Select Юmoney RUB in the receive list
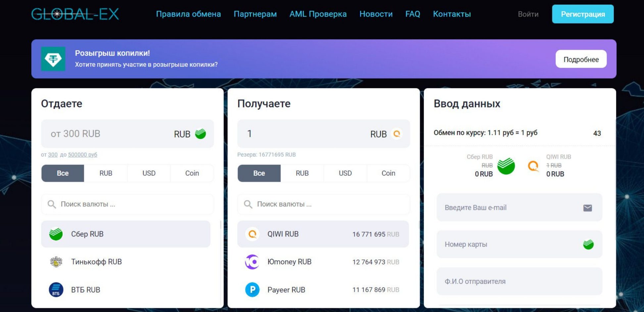The image size is (644, 312). [323, 262]
